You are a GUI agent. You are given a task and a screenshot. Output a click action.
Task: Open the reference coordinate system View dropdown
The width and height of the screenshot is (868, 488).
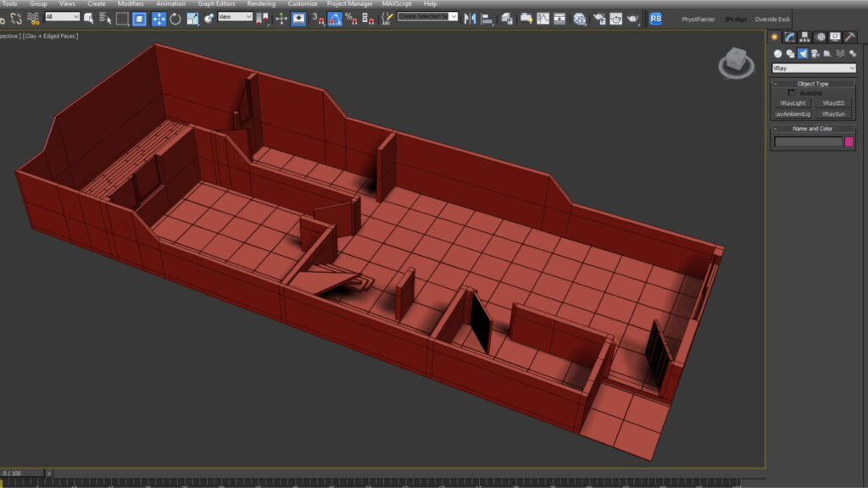click(x=235, y=17)
